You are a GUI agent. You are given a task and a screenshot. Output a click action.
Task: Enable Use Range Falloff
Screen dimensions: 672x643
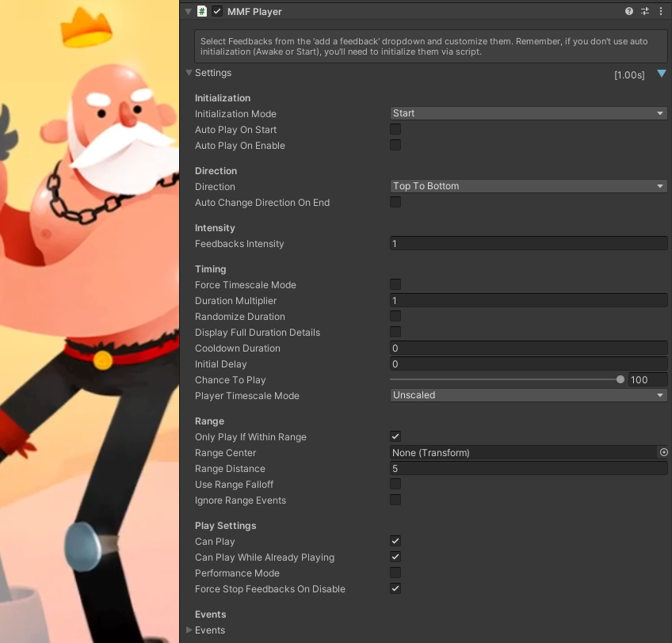[x=395, y=484]
